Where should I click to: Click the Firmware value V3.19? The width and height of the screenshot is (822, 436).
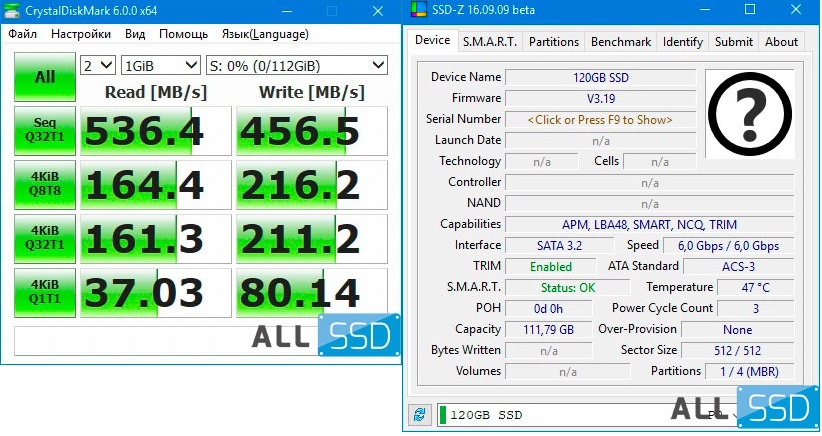click(x=600, y=99)
